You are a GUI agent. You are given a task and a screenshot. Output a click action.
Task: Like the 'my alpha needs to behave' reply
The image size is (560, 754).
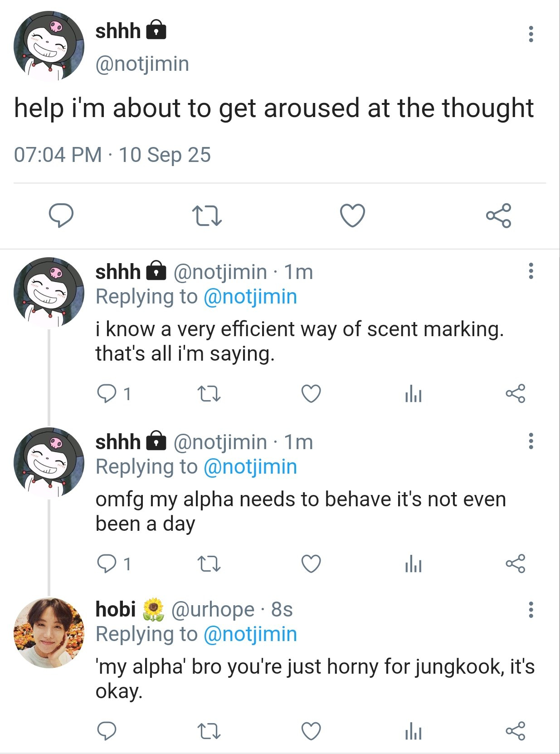311,564
